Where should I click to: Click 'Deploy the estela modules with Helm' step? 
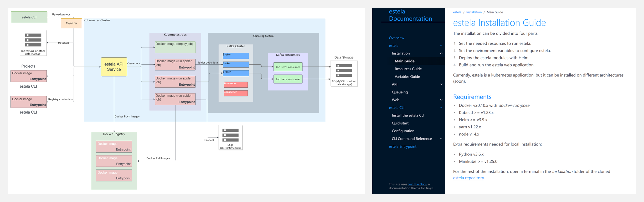pyautogui.click(x=494, y=58)
